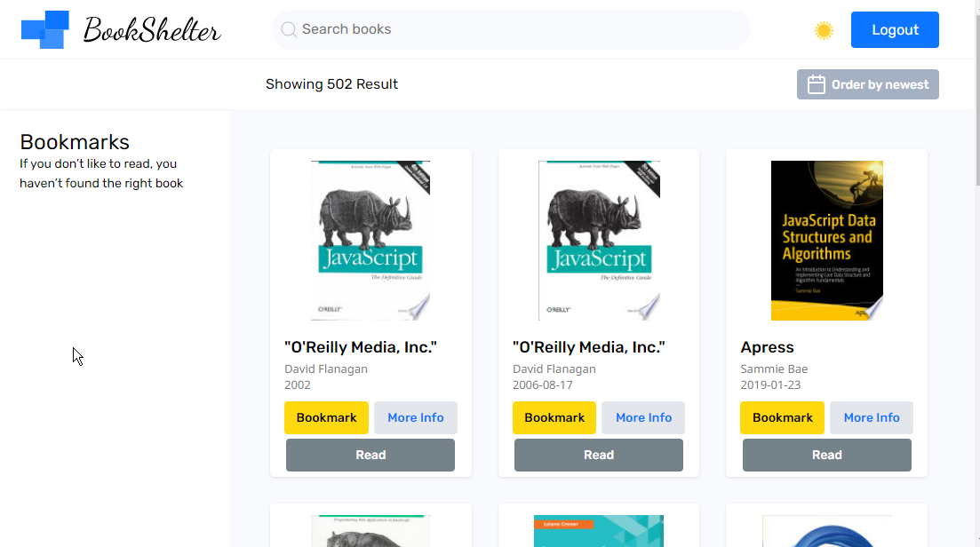Screen dimensions: 980x547
Task: Toggle the sun theme switch icon
Action: 824,30
